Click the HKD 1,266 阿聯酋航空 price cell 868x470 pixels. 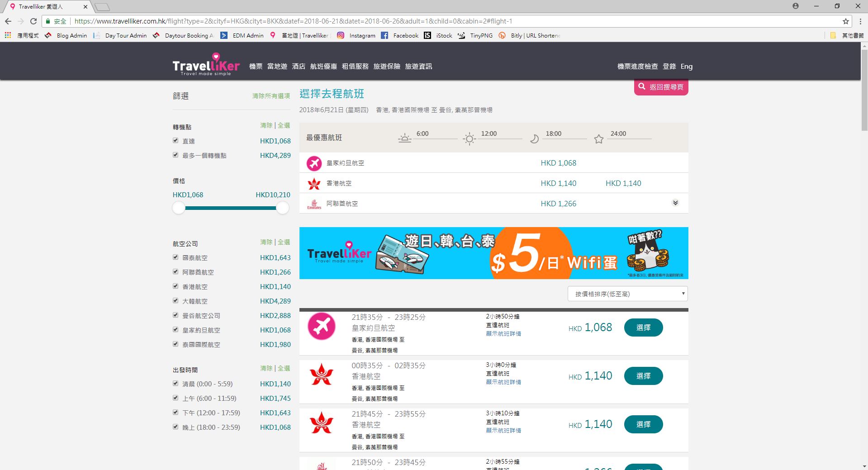pyautogui.click(x=559, y=204)
